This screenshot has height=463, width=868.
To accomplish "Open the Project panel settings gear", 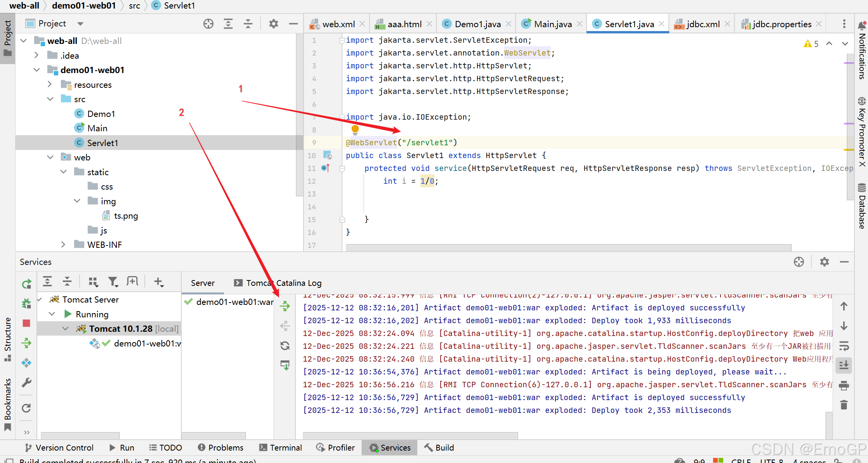I will 274,24.
